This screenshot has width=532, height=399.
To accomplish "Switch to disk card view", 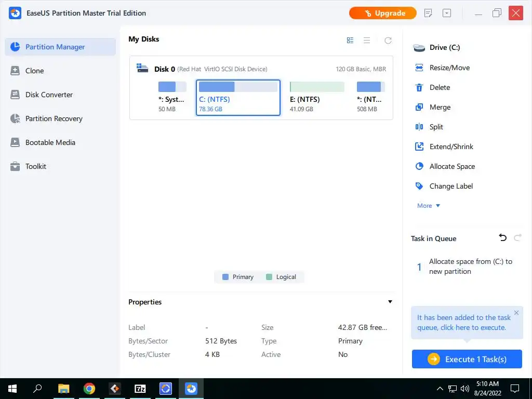I will [x=350, y=41].
